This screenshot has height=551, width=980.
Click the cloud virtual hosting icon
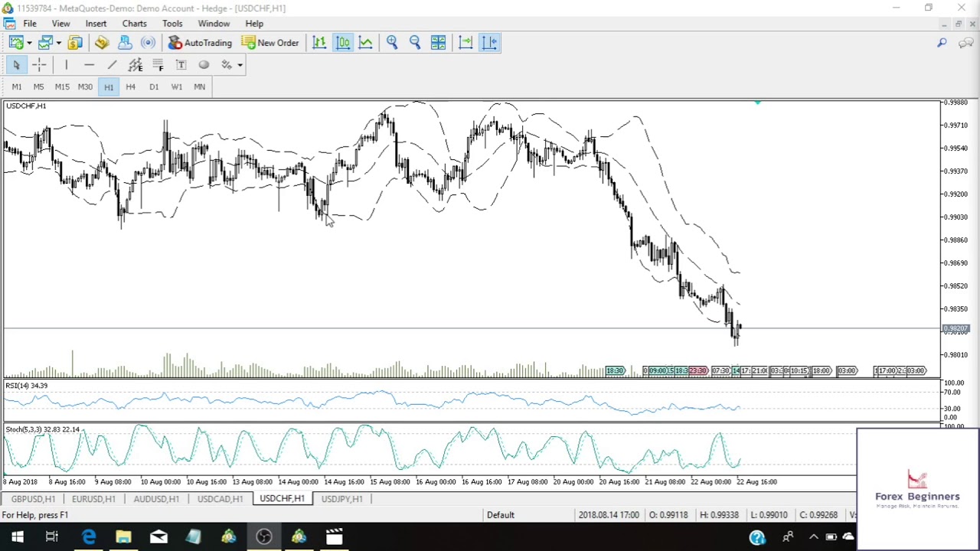coord(125,43)
